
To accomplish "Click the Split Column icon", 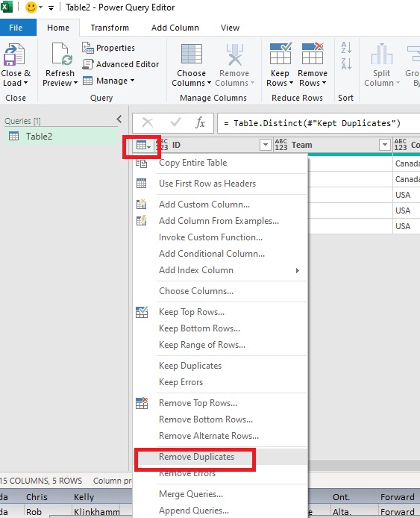I will point(382,54).
